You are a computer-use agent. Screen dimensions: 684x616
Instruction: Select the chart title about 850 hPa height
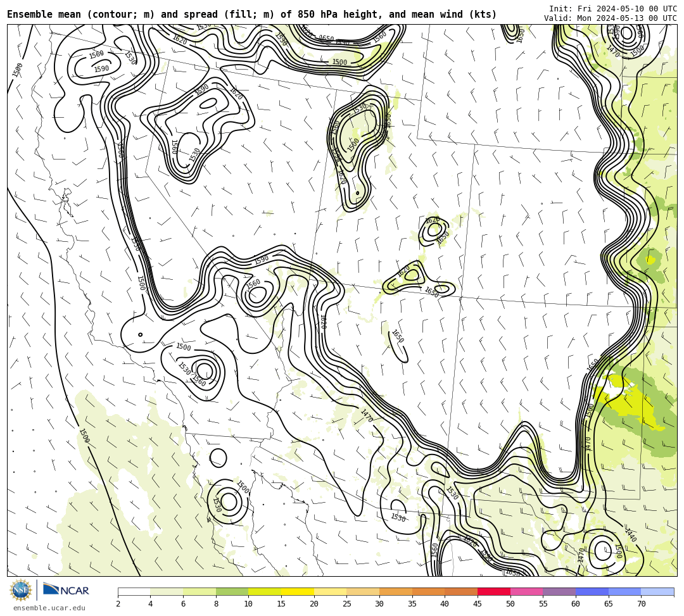[251, 15]
